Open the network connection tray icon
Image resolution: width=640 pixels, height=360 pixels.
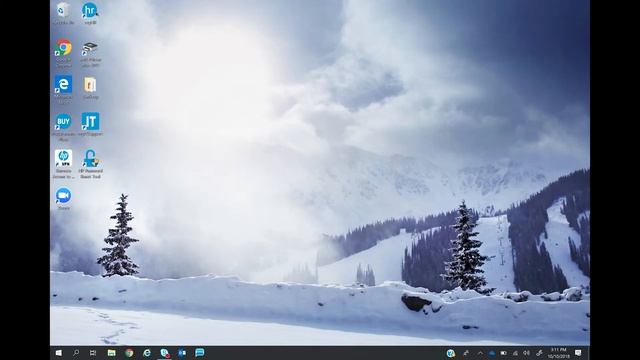515,353
